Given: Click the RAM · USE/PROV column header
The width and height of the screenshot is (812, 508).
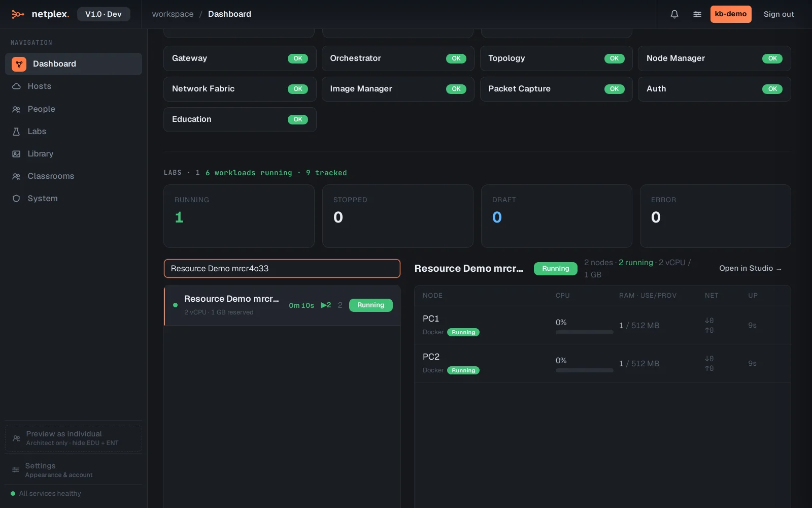Looking at the screenshot, I should [648, 296].
